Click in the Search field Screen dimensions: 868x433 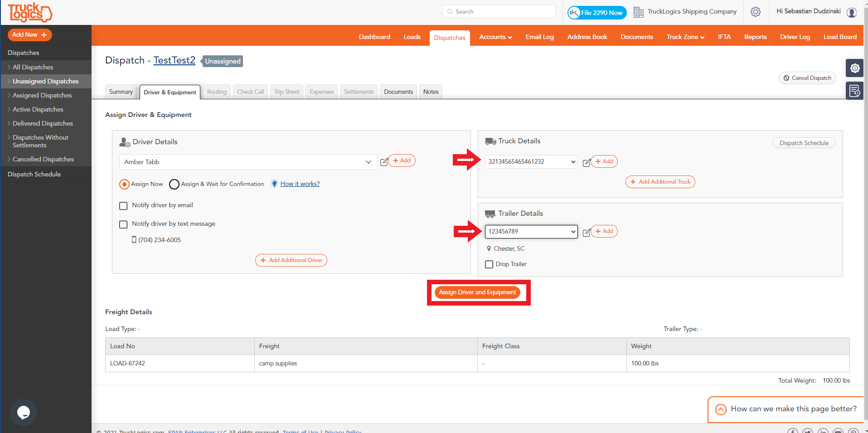tap(499, 11)
